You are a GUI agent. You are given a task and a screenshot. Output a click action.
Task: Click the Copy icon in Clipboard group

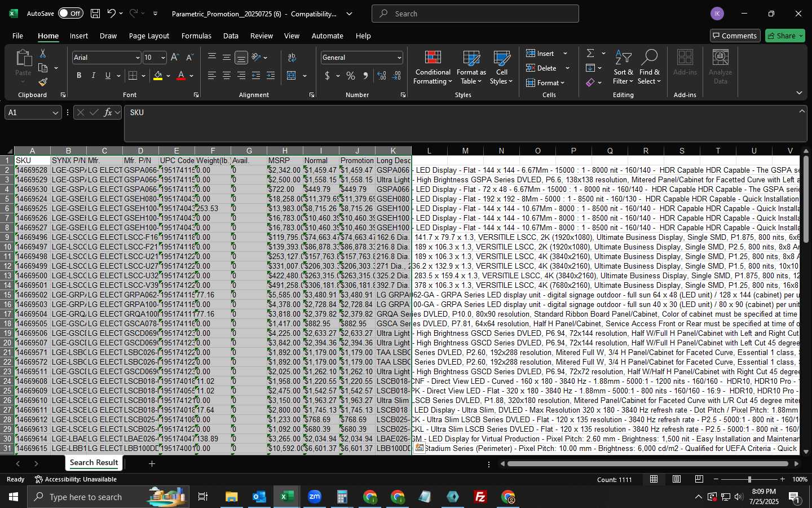43,68
